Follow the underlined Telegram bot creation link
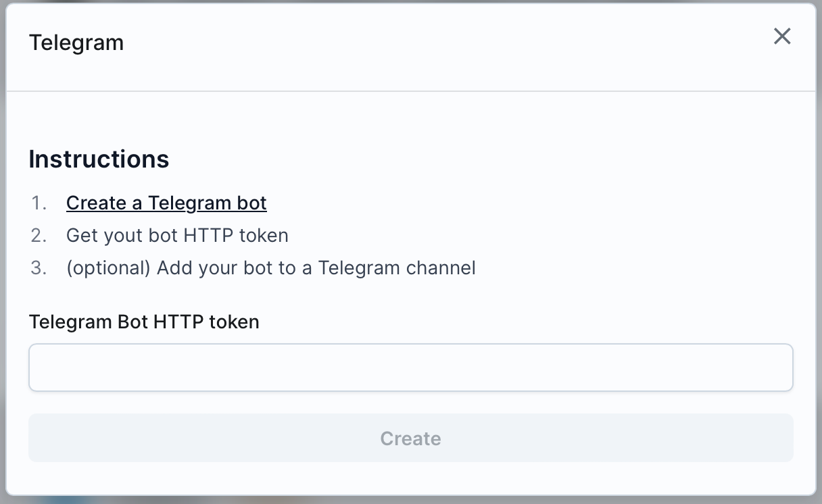The image size is (822, 504). [166, 203]
